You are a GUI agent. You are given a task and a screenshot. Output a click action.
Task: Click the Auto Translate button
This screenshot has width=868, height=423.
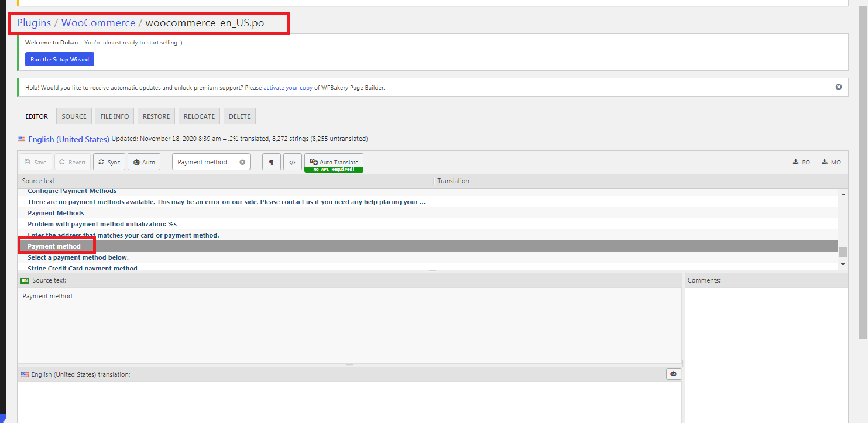click(334, 162)
